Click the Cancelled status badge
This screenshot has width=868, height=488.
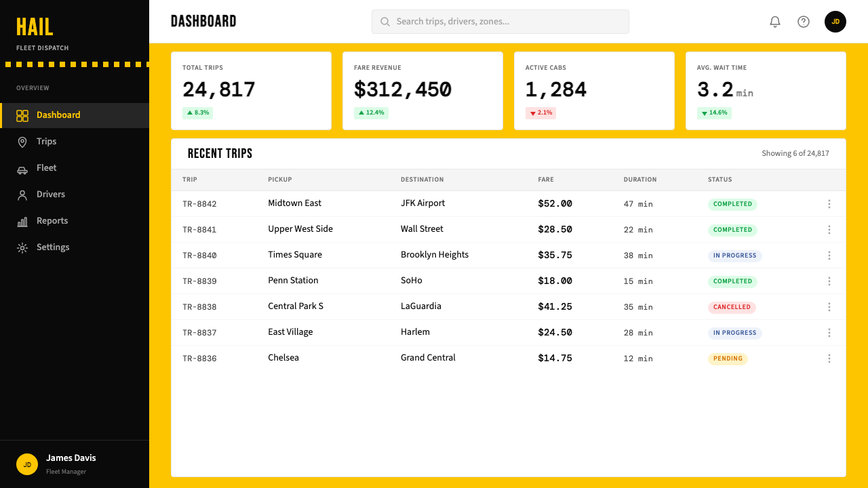pyautogui.click(x=732, y=307)
